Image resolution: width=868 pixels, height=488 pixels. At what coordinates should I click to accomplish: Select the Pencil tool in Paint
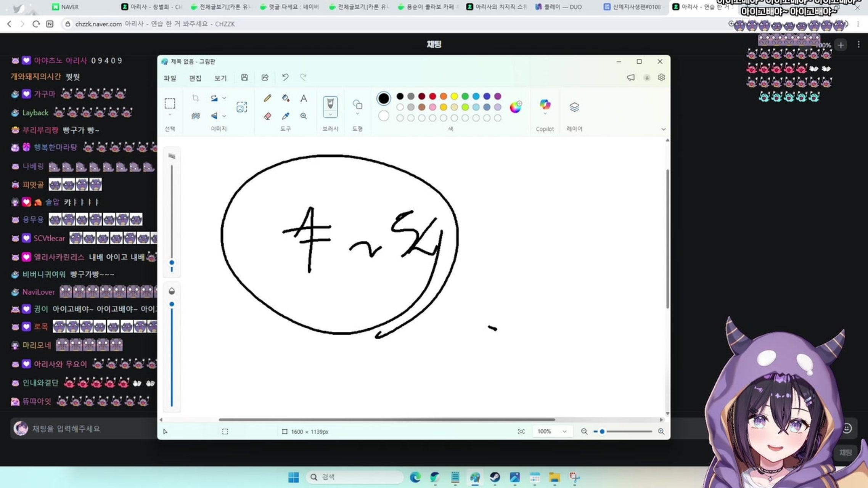click(x=267, y=98)
